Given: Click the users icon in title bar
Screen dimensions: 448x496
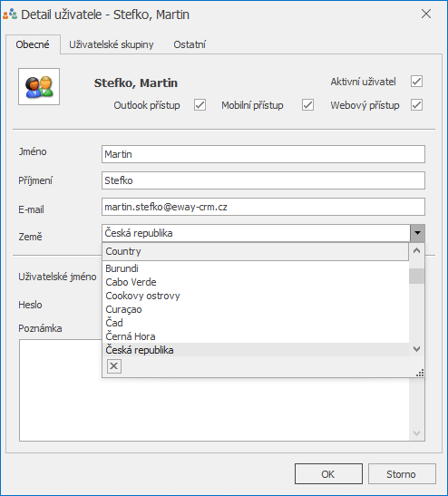Looking at the screenshot, I should point(10,15).
